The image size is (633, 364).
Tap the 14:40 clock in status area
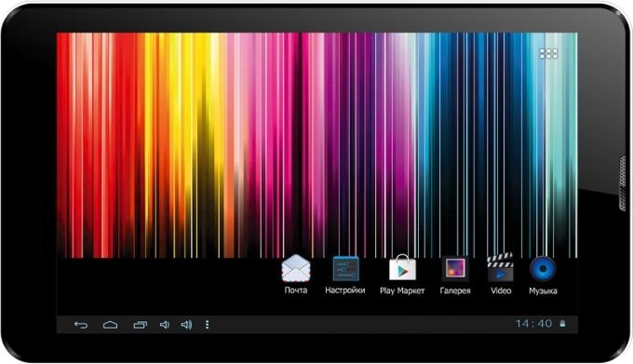point(533,323)
